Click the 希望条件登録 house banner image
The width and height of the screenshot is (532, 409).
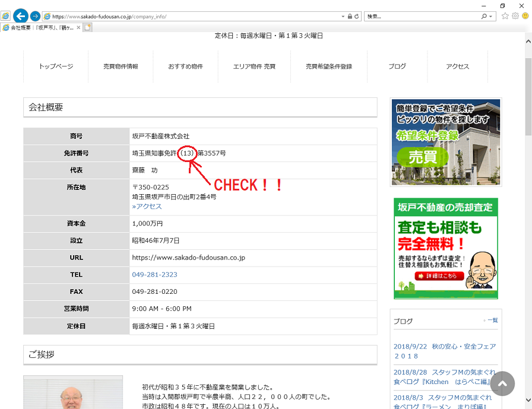(x=446, y=142)
